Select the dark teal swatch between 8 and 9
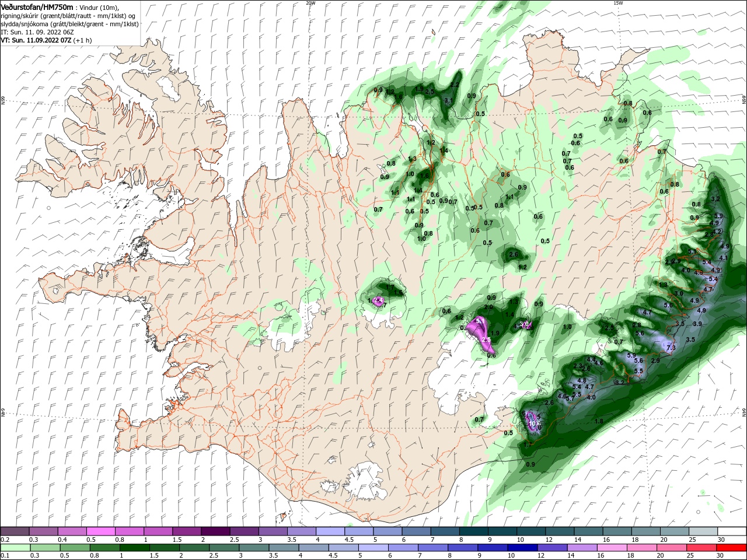Image resolution: width=747 pixels, height=560 pixels. (x=473, y=531)
